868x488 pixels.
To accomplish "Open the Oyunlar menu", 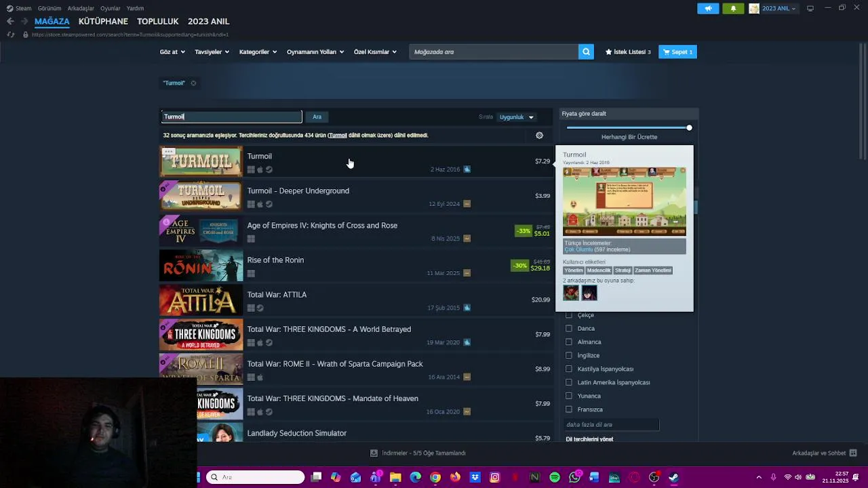I will pyautogui.click(x=111, y=8).
